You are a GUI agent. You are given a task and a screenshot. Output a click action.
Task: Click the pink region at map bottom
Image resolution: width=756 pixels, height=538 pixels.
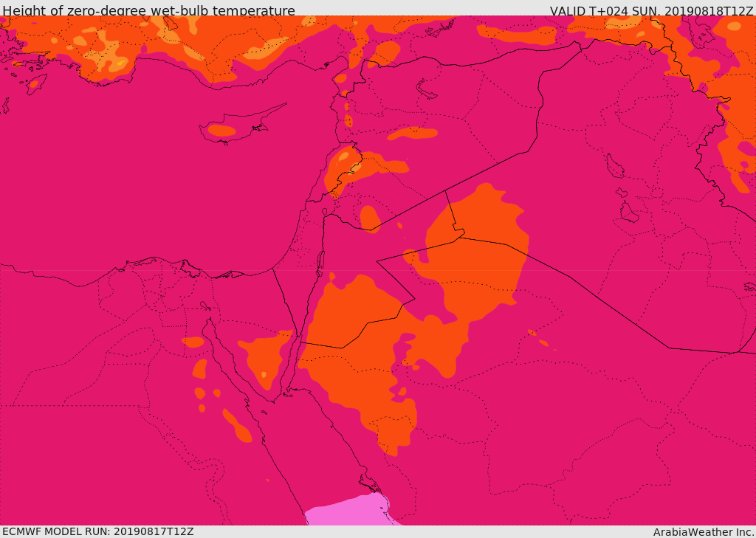pyautogui.click(x=351, y=511)
